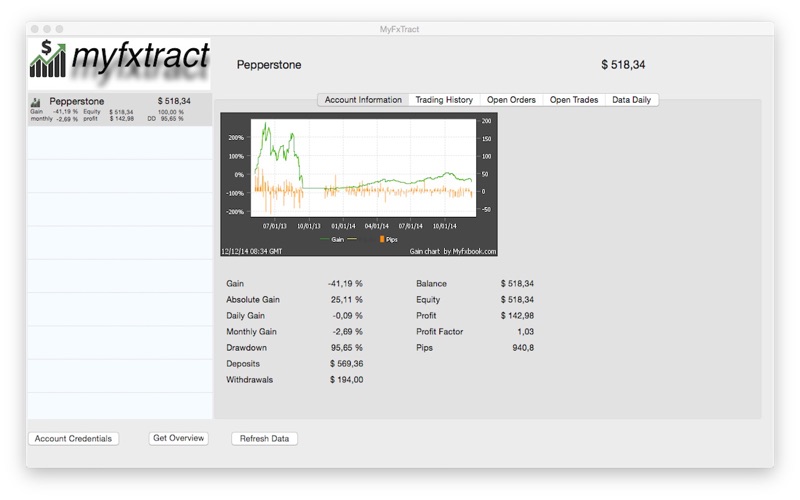Screen dimensions: 800x500
Task: Click the 'Monthly Gain' label
Action: pos(252,332)
